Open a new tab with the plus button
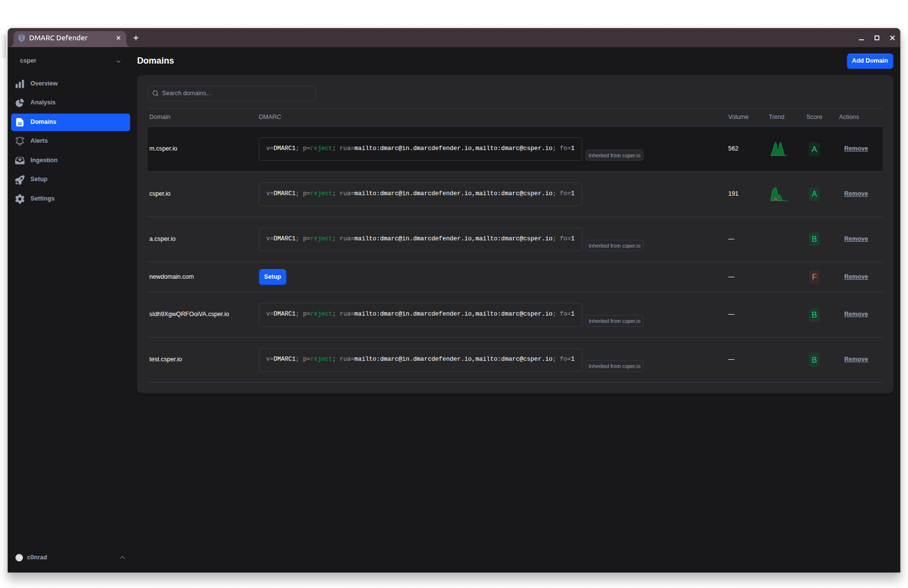Viewport: 908px width, 588px height. 136,38
